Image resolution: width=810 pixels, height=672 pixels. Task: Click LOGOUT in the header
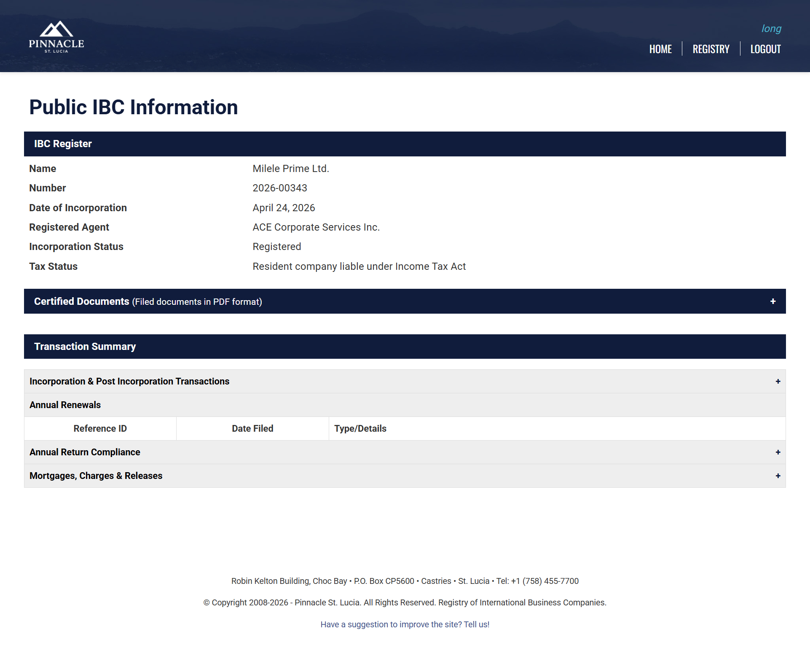click(765, 49)
